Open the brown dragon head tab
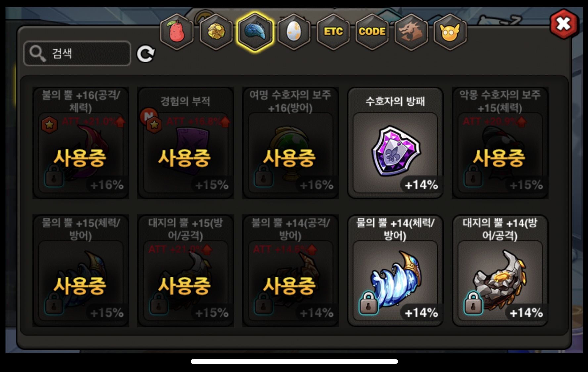The height and width of the screenshot is (372, 588). (411, 32)
